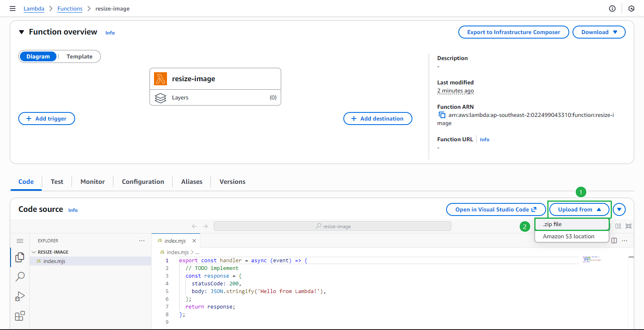
Task: Click Export to Infrastructure Composer button
Action: (x=514, y=32)
